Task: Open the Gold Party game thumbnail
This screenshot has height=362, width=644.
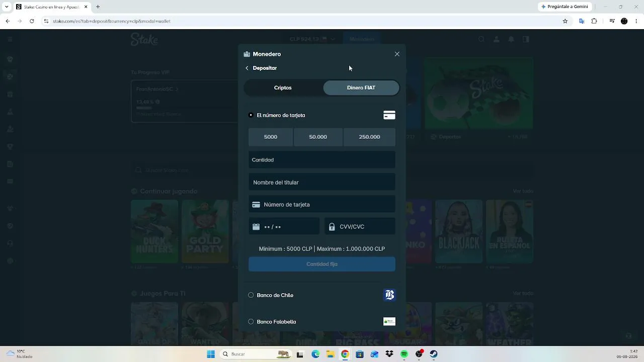Action: (x=205, y=231)
